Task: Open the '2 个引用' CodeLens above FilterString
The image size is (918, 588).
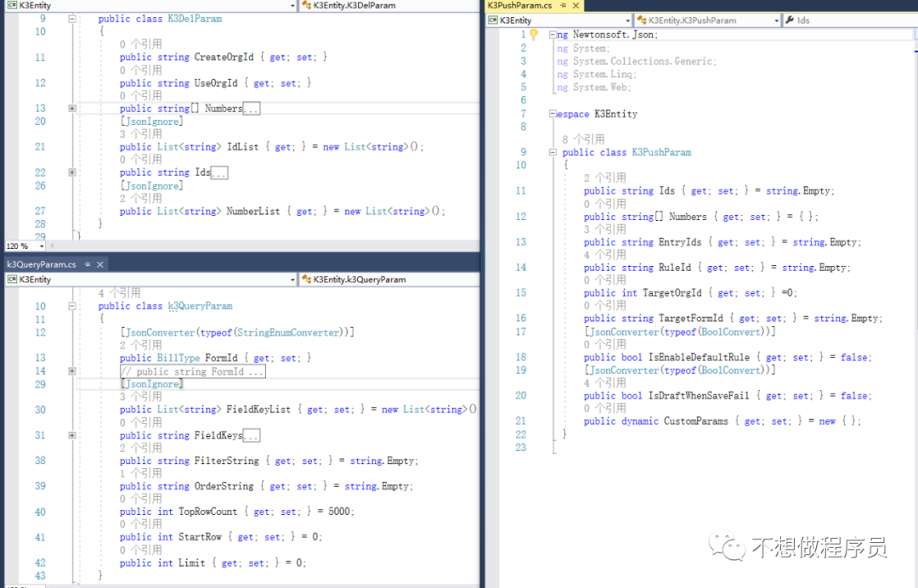Action: click(x=140, y=448)
